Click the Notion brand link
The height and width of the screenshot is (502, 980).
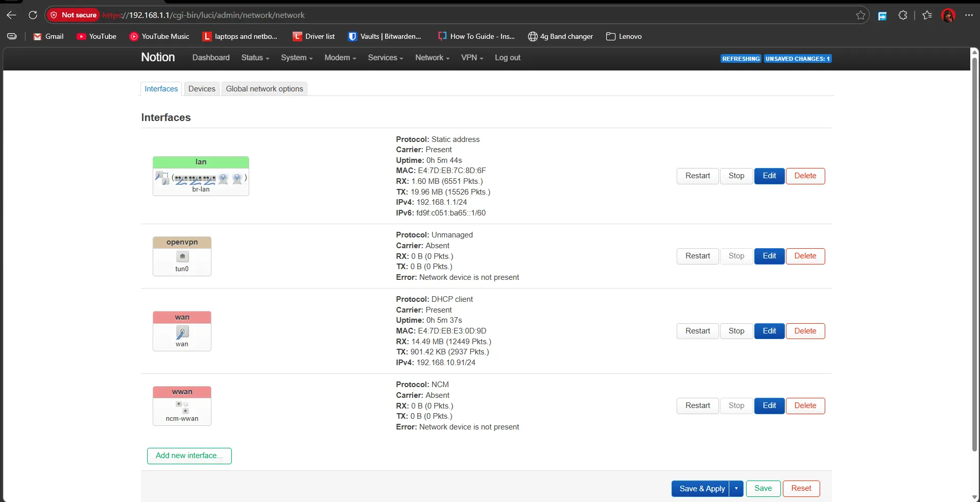[158, 57]
